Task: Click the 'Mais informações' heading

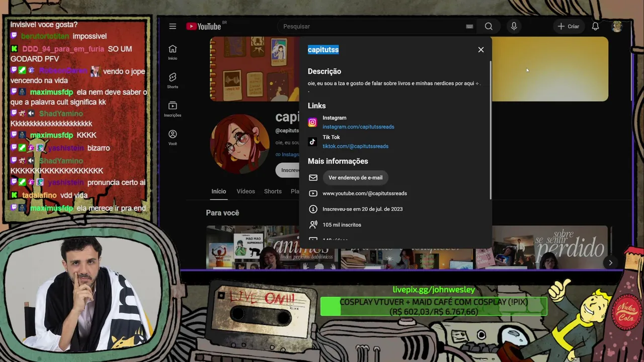Action: coord(338,161)
